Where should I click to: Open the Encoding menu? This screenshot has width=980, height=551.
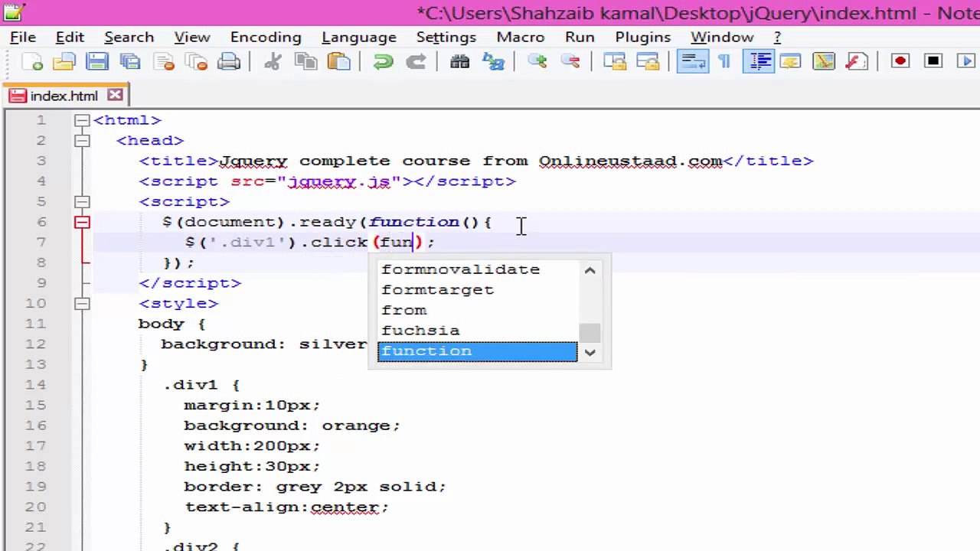click(266, 37)
